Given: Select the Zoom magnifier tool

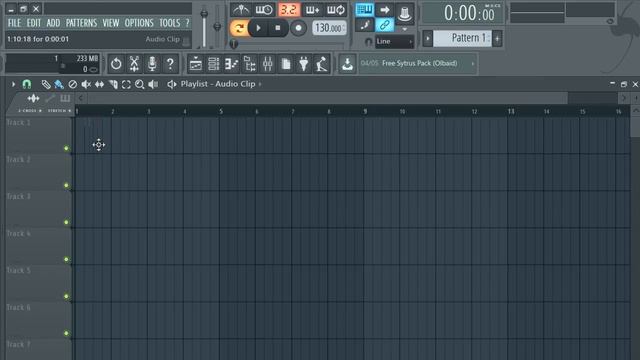Looking at the screenshot, I should 140,84.
